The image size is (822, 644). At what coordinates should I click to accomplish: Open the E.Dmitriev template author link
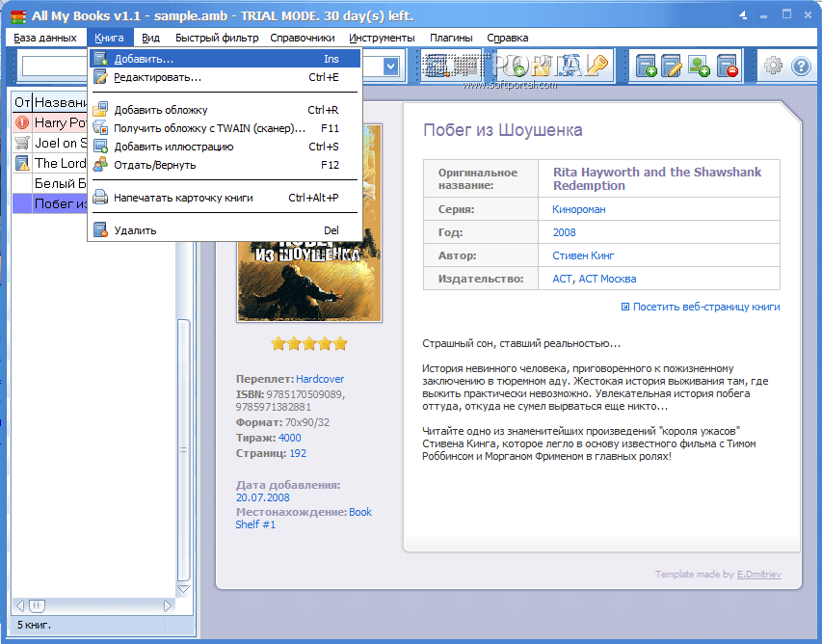click(x=759, y=575)
